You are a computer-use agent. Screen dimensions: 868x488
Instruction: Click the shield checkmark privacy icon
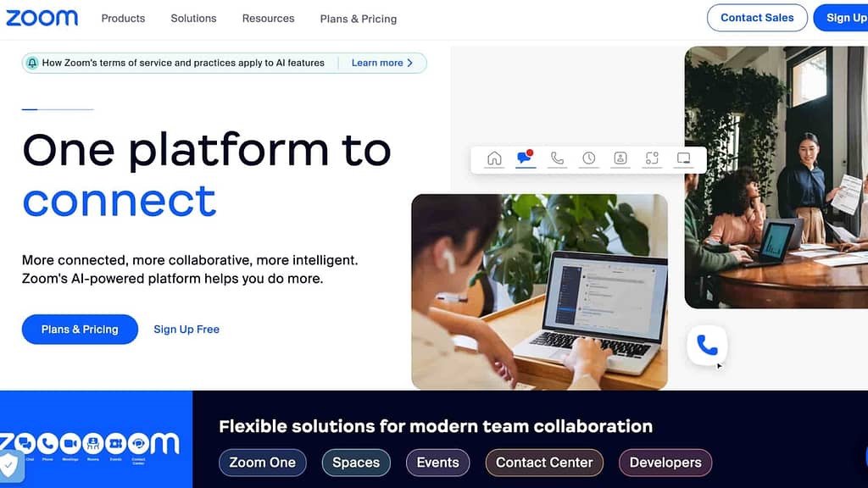click(9, 466)
